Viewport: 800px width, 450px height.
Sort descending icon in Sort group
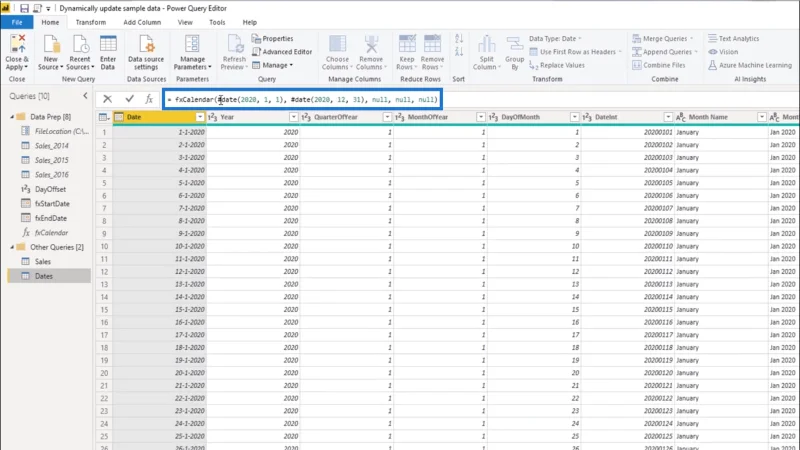[x=459, y=52]
